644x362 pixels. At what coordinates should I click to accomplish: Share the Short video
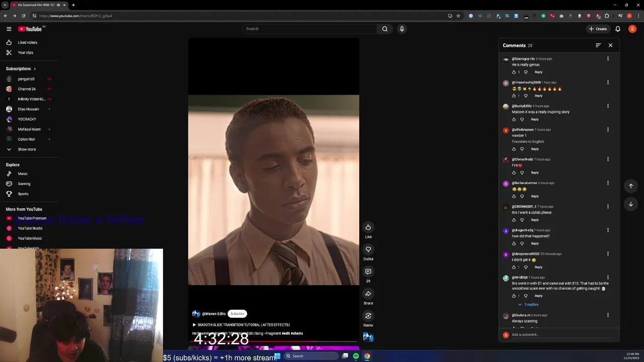368,294
